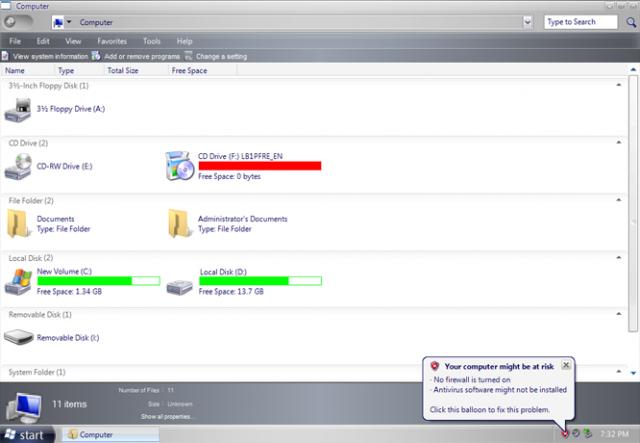The image size is (640, 443).
Task: Click the red CD Drive (F:) capacity bar
Action: point(260,165)
